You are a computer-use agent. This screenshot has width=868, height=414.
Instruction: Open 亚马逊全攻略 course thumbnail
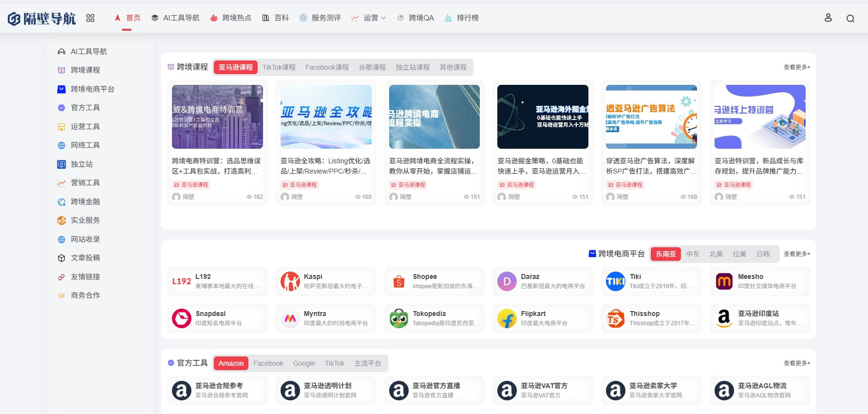tap(326, 117)
